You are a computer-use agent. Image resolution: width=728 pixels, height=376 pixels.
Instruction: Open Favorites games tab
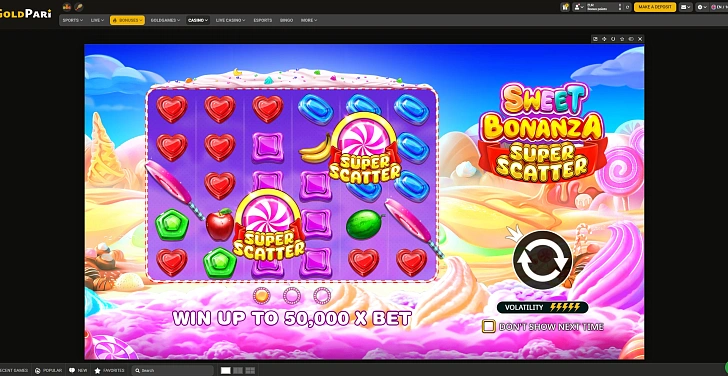point(110,370)
